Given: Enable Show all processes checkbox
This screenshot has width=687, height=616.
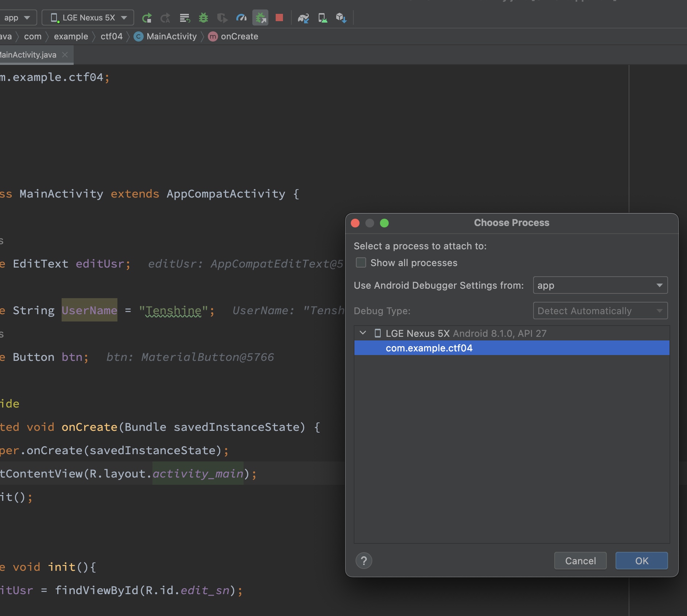Looking at the screenshot, I should tap(361, 263).
